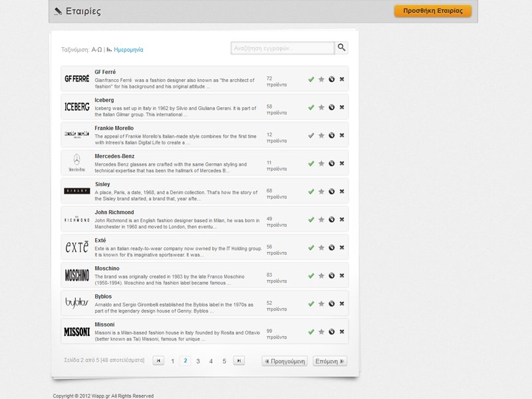Jump to last page arrow button
Viewport: 532px width, 399px height.
pos(239,360)
